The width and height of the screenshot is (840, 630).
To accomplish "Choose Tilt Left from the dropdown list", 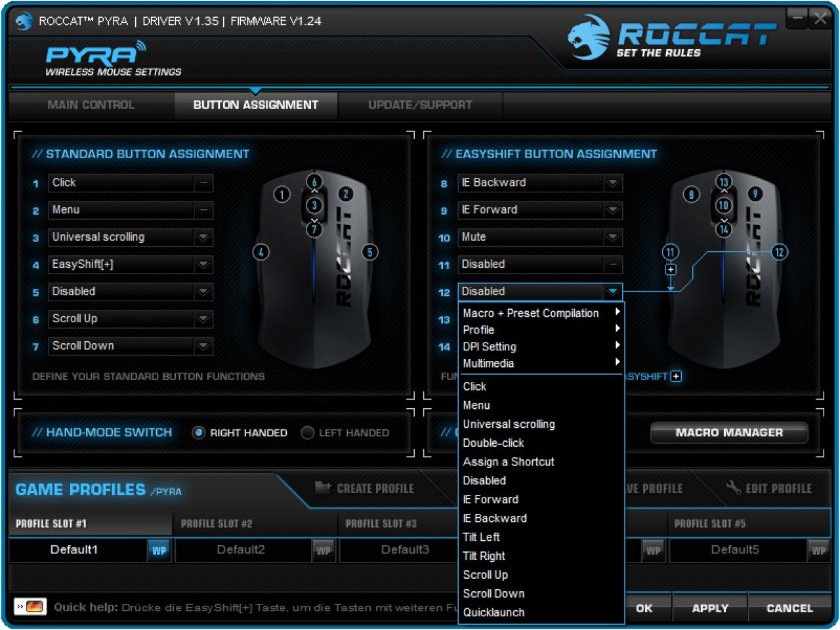I will click(541, 537).
